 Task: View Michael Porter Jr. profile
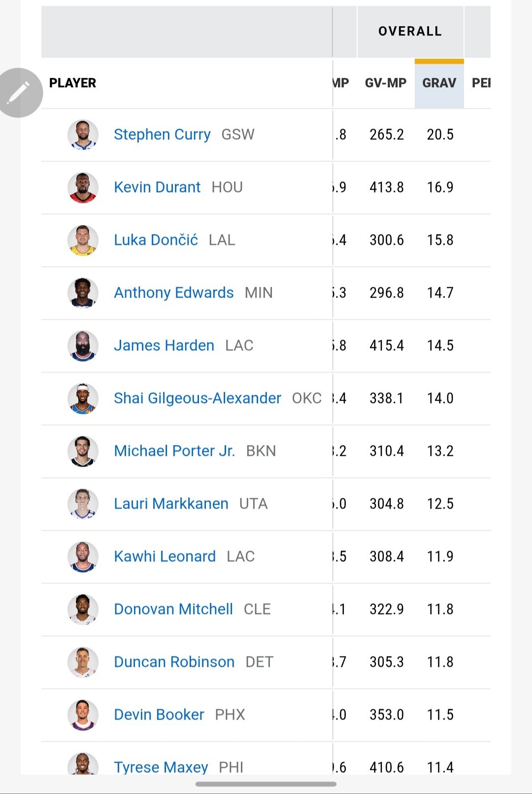174,451
